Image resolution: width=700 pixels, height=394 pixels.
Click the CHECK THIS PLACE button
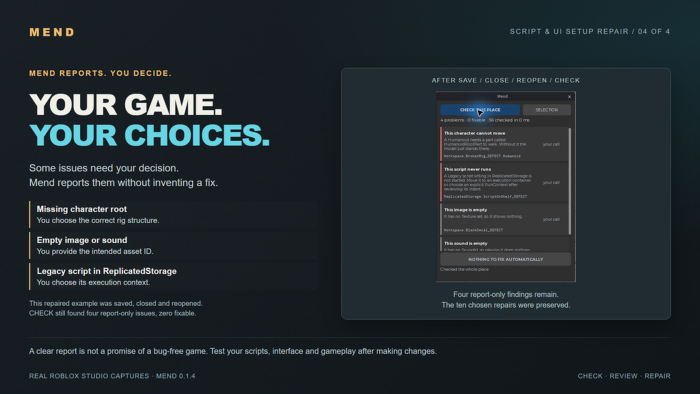[480, 110]
